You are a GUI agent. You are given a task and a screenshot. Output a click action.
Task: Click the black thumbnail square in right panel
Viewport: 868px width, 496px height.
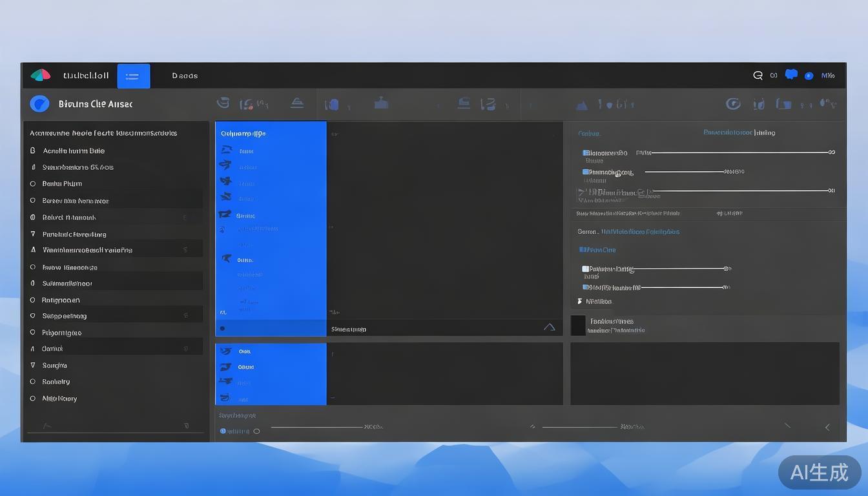[578, 325]
